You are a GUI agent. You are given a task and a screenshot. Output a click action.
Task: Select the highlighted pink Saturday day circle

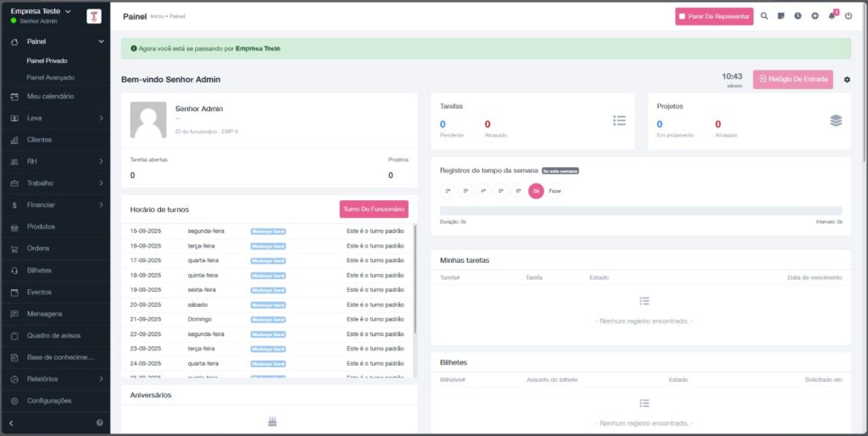tap(536, 192)
